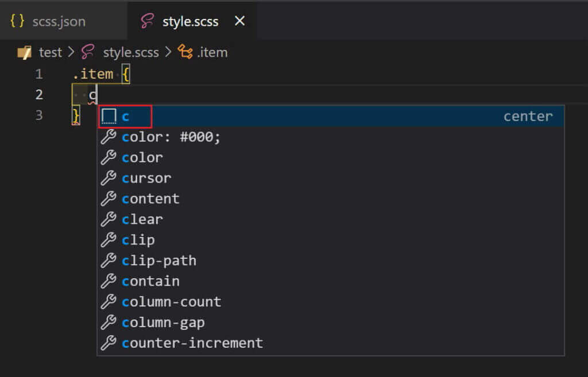Click wrench icon beside 'cursor'
Screen dimensions: 588x377
(109, 178)
